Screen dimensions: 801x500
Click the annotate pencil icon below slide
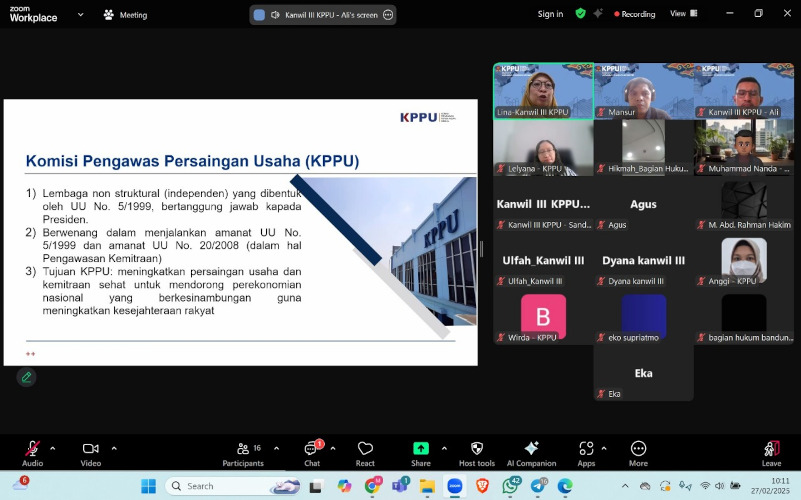26,377
